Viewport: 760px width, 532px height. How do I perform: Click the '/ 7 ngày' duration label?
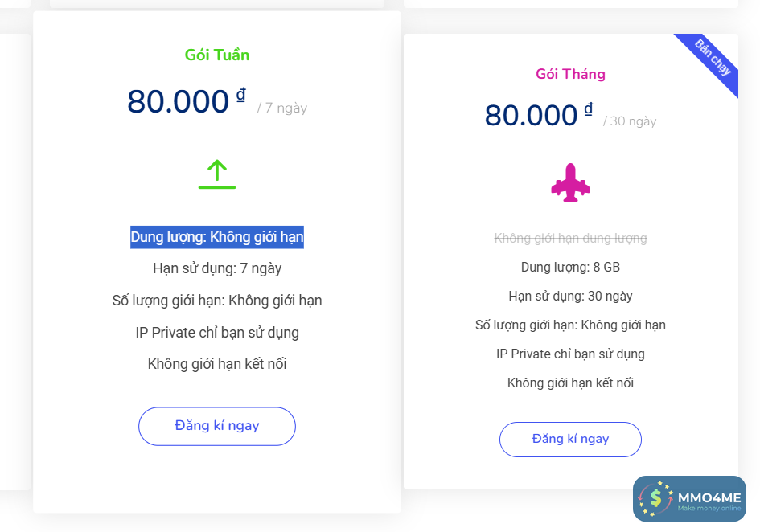click(x=282, y=108)
